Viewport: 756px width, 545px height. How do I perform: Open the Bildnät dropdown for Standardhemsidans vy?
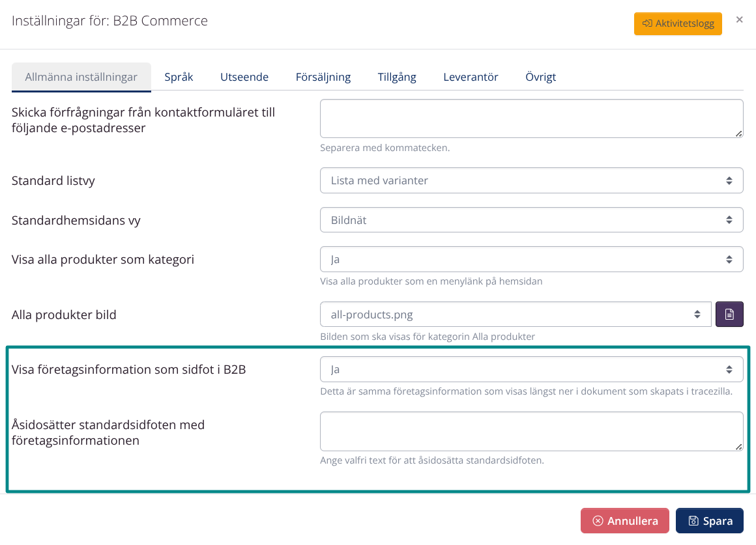531,219
